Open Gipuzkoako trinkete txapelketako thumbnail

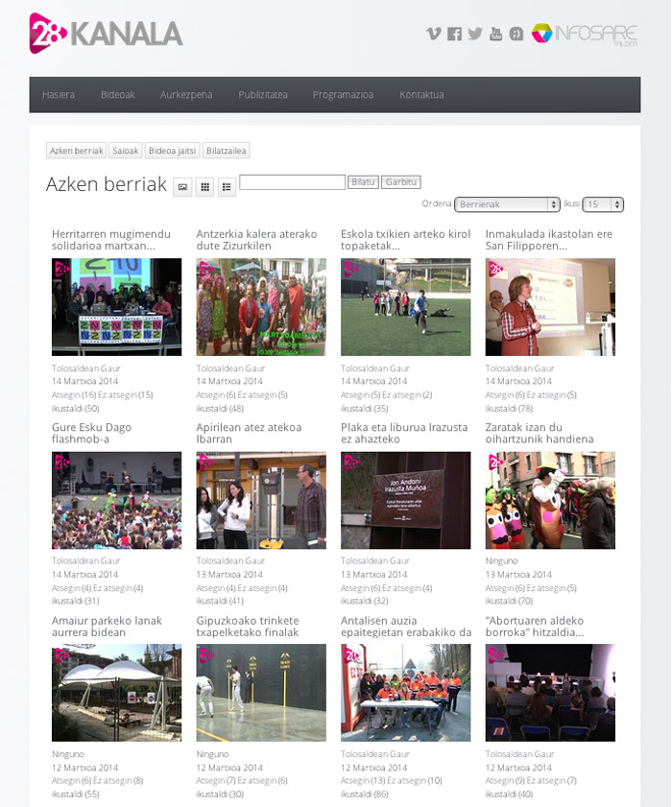(261, 693)
